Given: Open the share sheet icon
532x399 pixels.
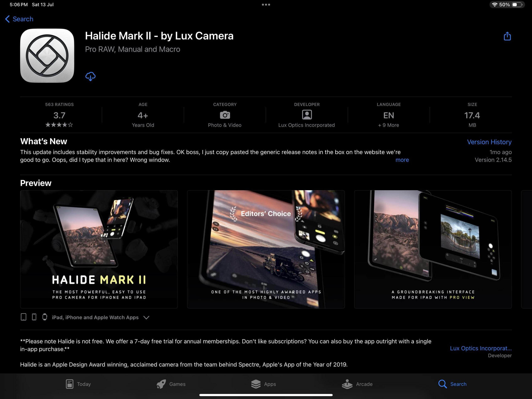Looking at the screenshot, I should click(507, 36).
